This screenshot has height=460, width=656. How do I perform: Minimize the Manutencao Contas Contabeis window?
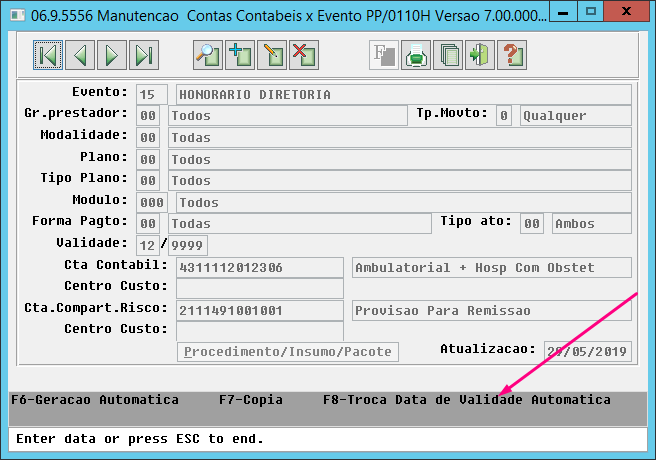(563, 11)
